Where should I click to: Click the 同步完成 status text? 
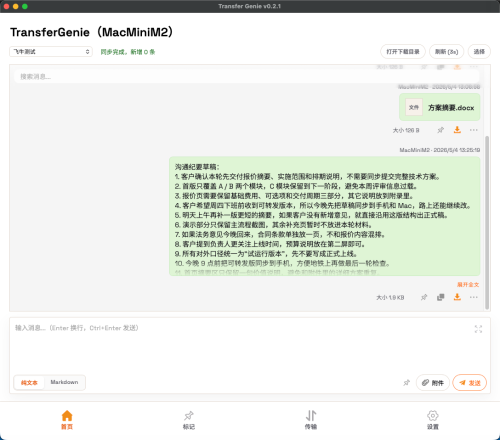(x=128, y=52)
